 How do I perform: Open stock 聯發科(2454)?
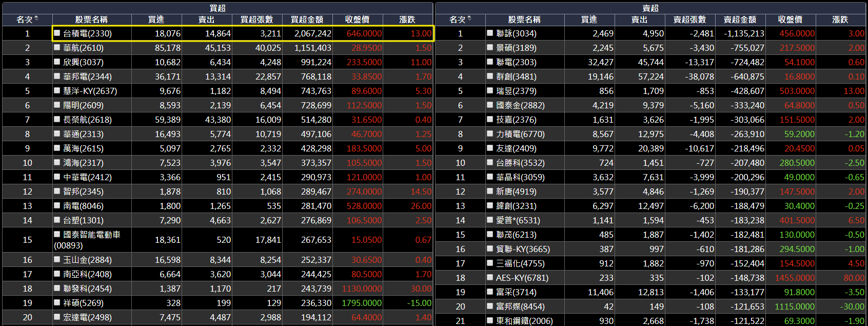(x=87, y=289)
